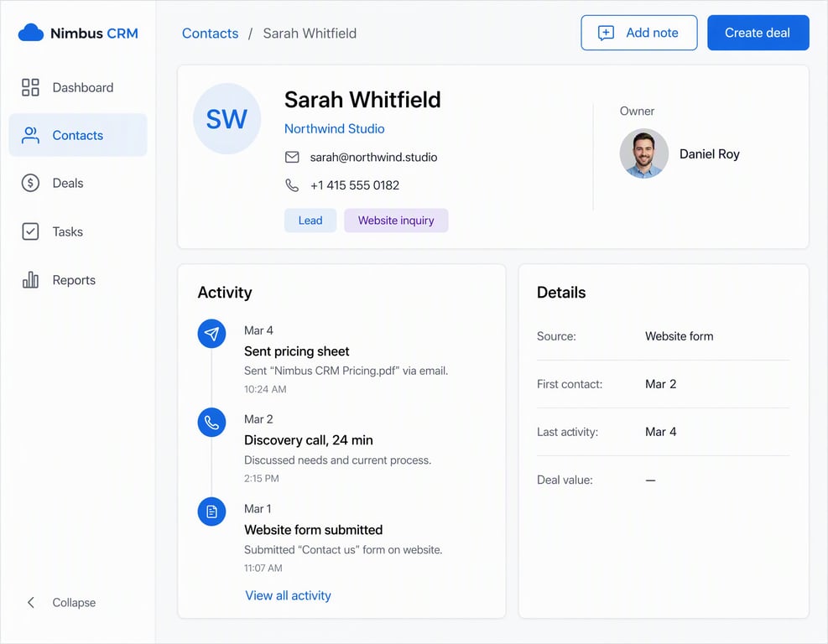
Task: Click the 2:15 PM timestamp
Action: [262, 479]
